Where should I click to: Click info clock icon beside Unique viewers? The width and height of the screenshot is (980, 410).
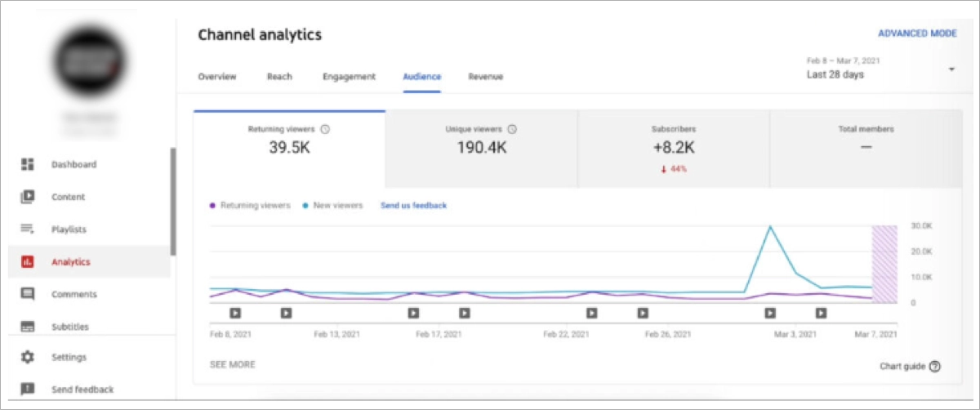point(512,129)
